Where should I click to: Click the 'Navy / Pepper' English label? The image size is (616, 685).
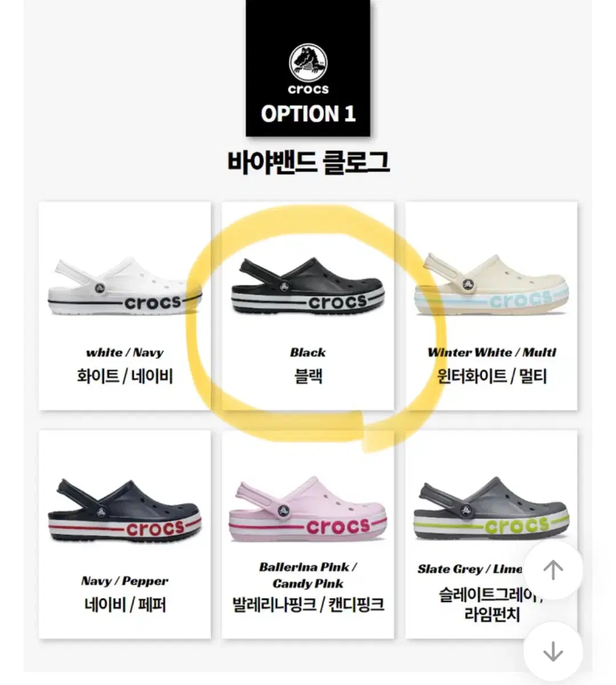[124, 581]
